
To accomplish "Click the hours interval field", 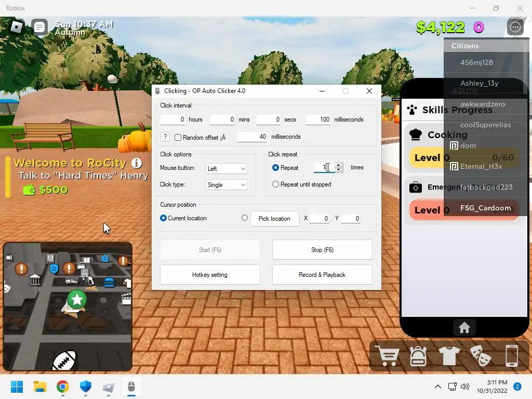I will [172, 119].
